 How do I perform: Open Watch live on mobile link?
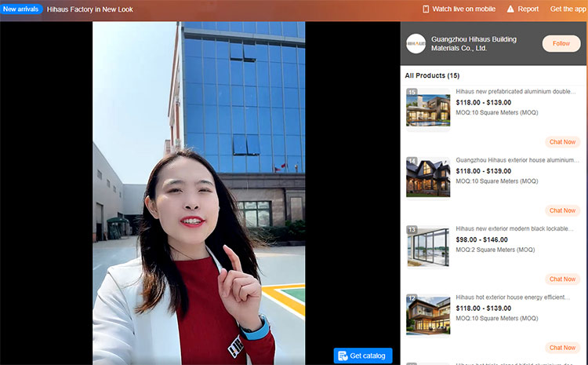(463, 9)
